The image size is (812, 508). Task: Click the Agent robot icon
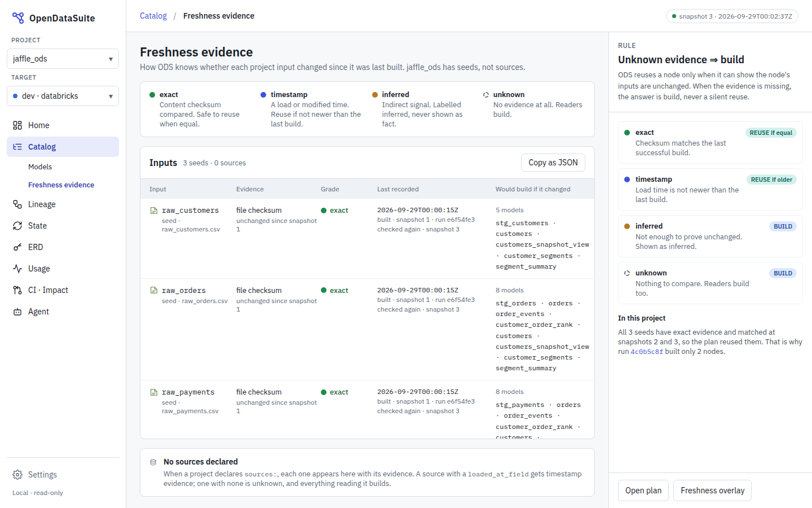(17, 312)
